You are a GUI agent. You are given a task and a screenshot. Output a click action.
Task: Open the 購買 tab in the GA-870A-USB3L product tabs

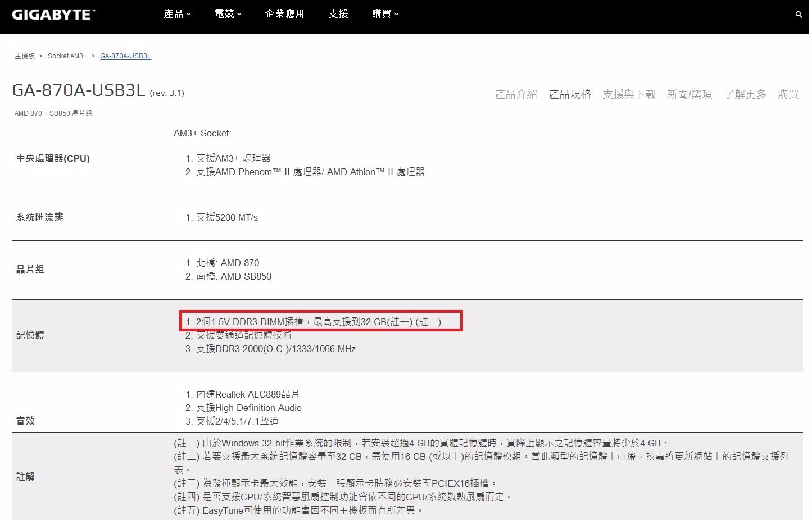tap(788, 94)
